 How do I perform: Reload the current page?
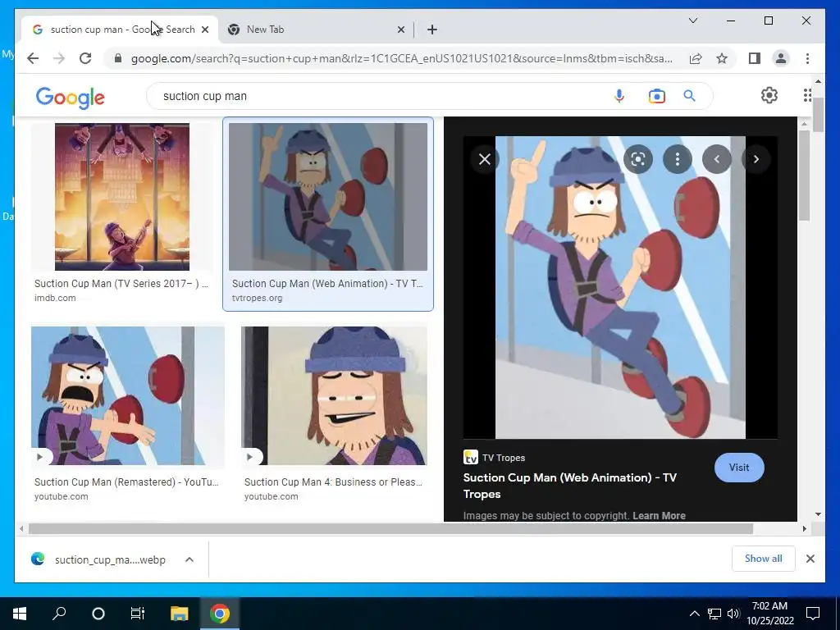coord(85,58)
